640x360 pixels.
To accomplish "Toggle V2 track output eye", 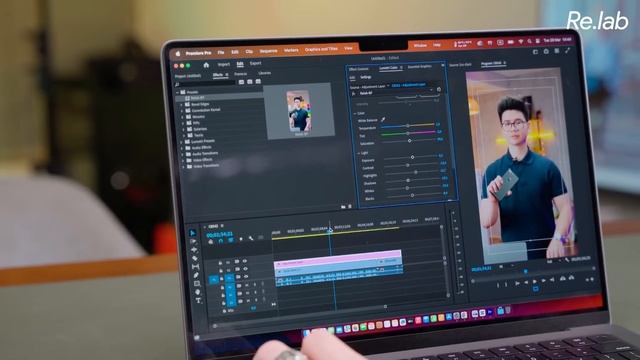I will tap(246, 269).
